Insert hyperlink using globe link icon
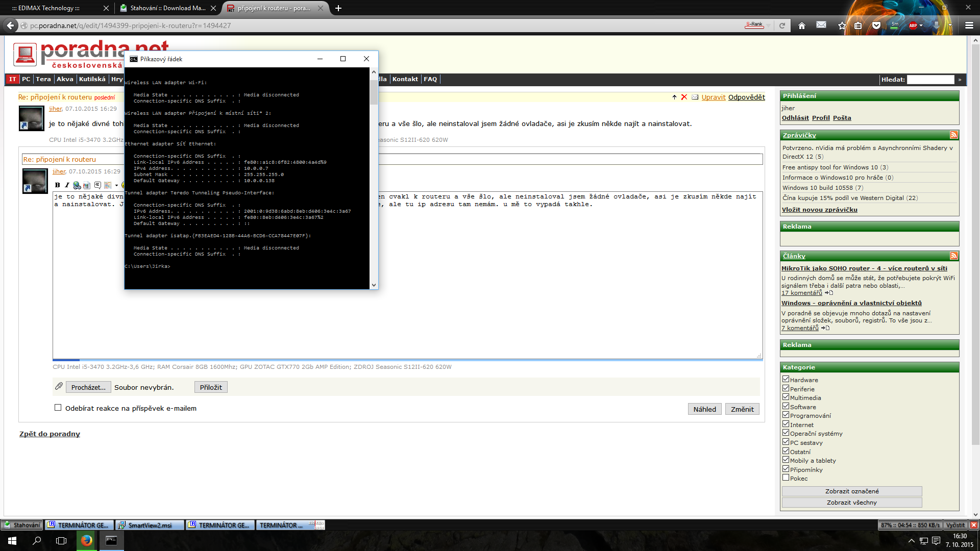Screen dimensions: 980x551 77,185
